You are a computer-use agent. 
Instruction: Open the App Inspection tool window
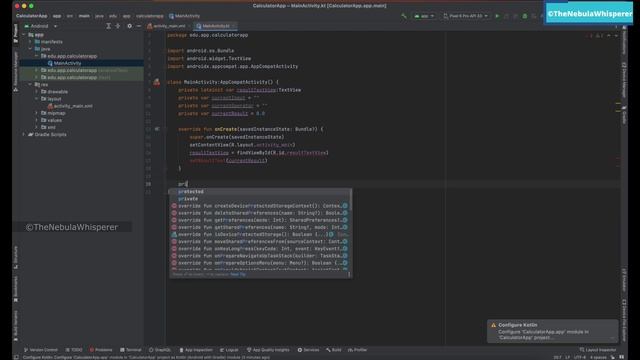pos(196,350)
